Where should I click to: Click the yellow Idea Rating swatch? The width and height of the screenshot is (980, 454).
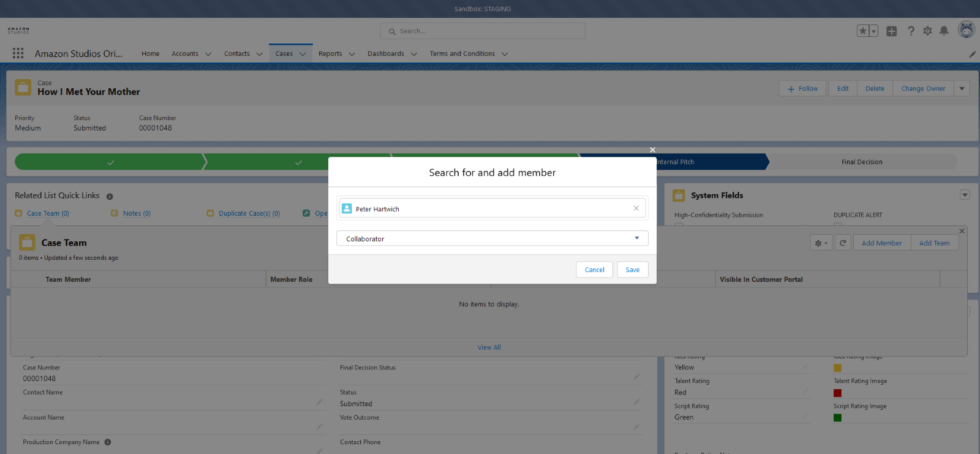pyautogui.click(x=837, y=368)
